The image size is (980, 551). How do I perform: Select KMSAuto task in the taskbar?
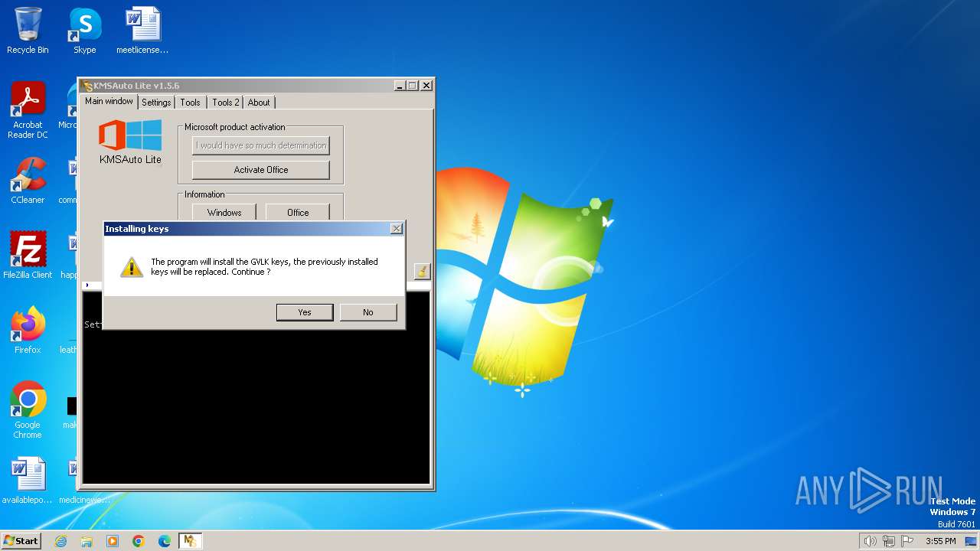[x=190, y=541]
